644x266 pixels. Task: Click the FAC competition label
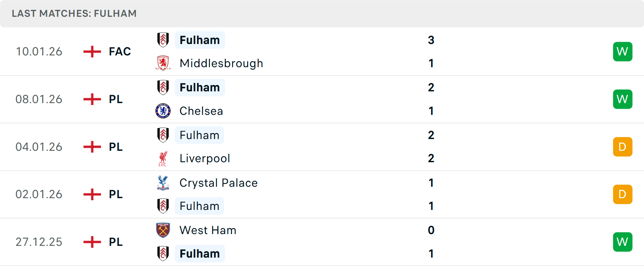[x=120, y=52]
